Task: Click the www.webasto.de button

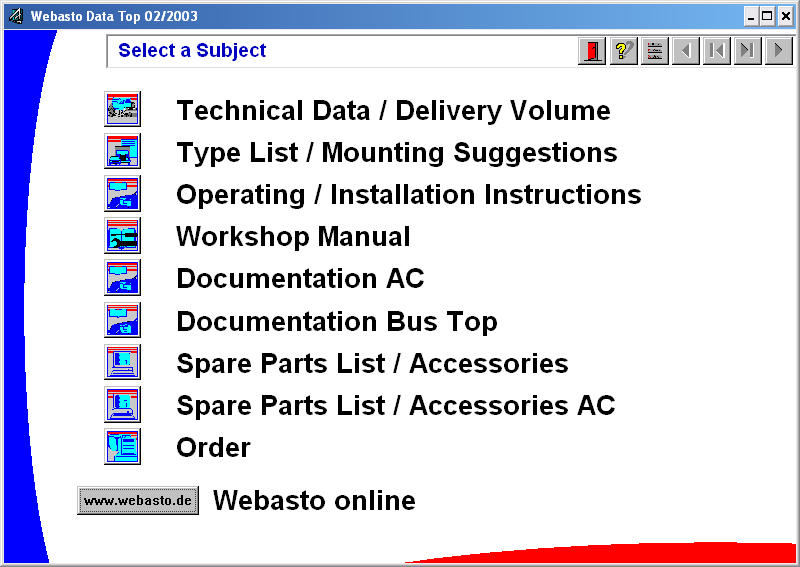Action: click(x=138, y=501)
